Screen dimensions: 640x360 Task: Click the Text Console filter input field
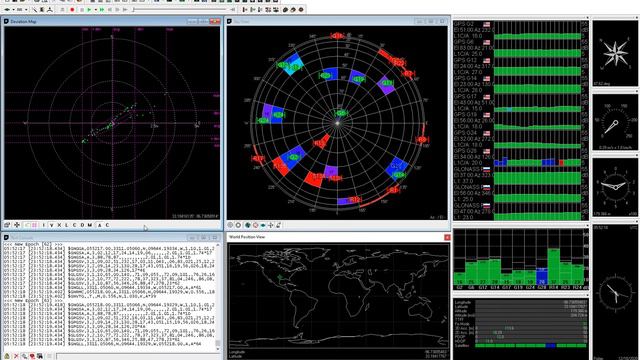137,356
